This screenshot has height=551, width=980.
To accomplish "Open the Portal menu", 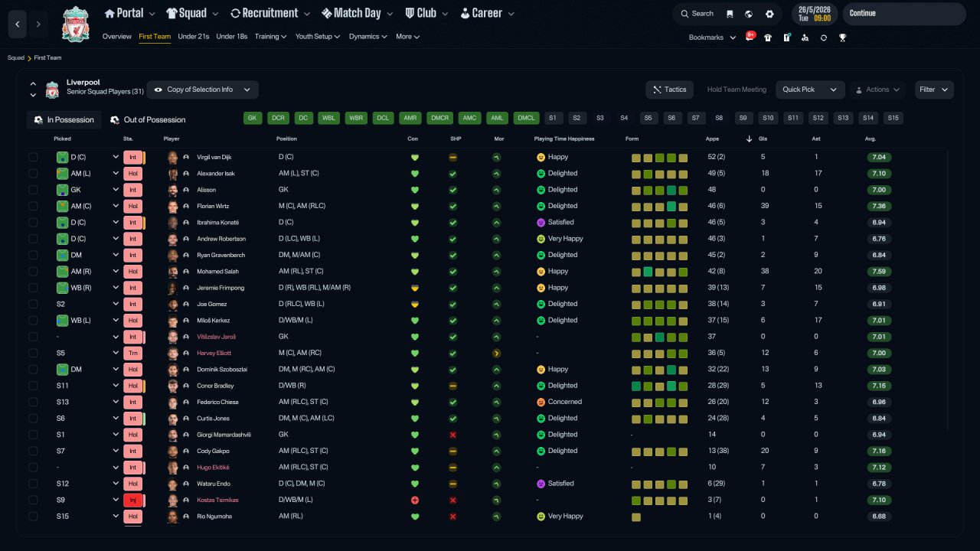I will 129,13.
